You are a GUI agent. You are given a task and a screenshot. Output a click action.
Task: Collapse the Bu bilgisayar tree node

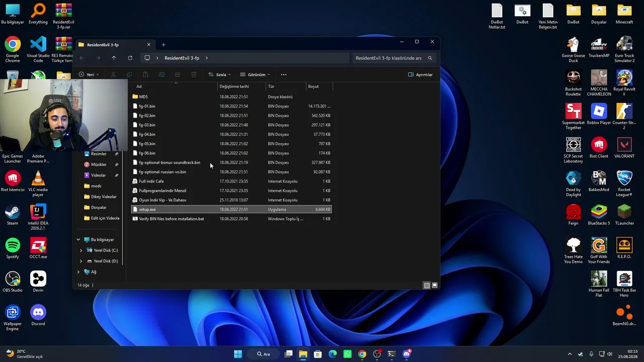coord(78,240)
